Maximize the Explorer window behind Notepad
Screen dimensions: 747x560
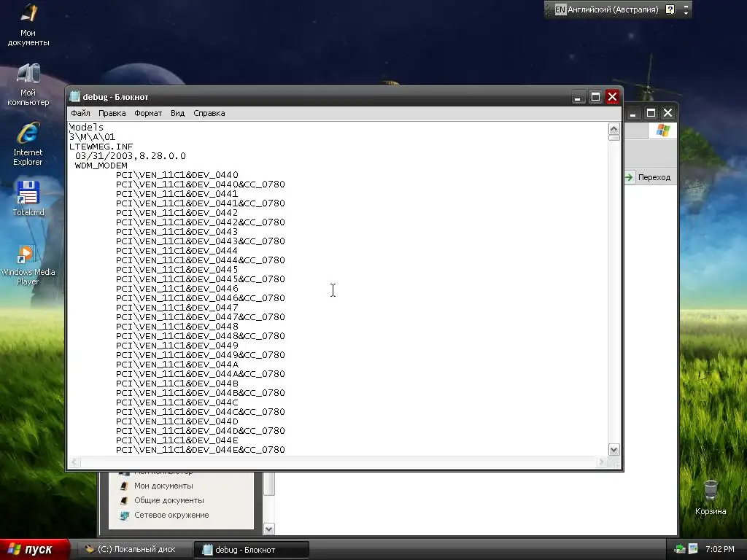pos(651,113)
